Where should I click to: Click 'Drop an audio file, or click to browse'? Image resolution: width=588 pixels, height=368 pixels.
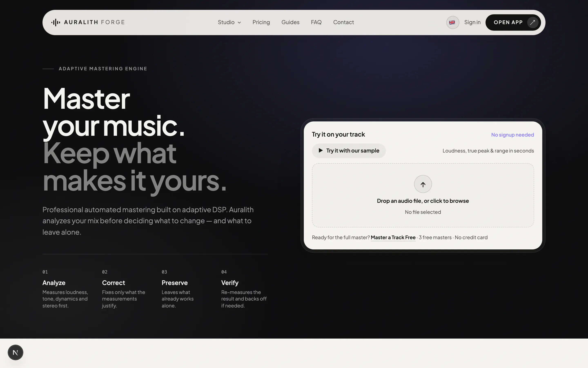click(423, 201)
